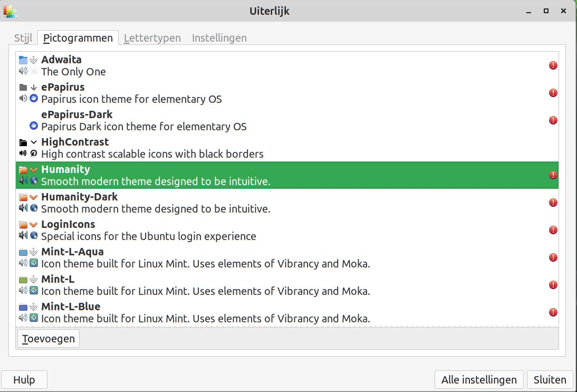The height and width of the screenshot is (392, 577).
Task: Pick the HighContrast theme name
Action: coord(75,142)
